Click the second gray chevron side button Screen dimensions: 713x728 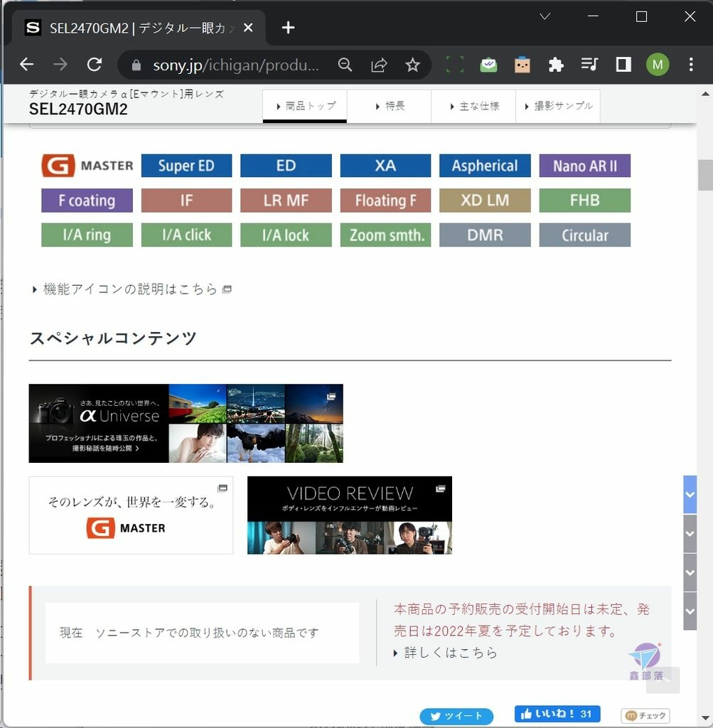pyautogui.click(x=690, y=533)
